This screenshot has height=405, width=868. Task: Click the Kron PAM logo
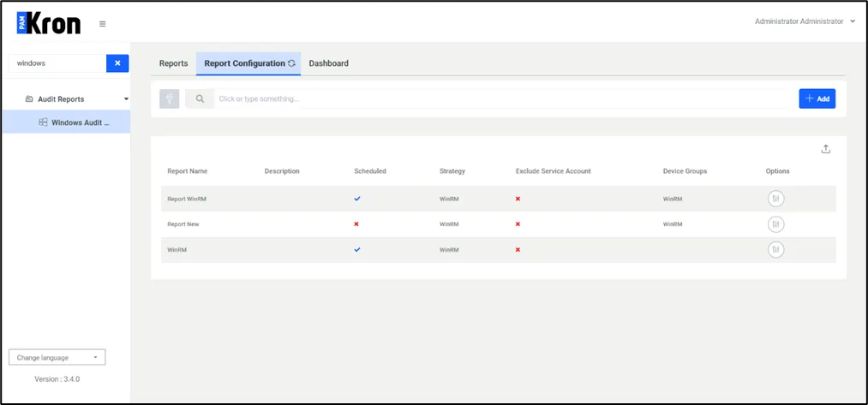tap(49, 24)
